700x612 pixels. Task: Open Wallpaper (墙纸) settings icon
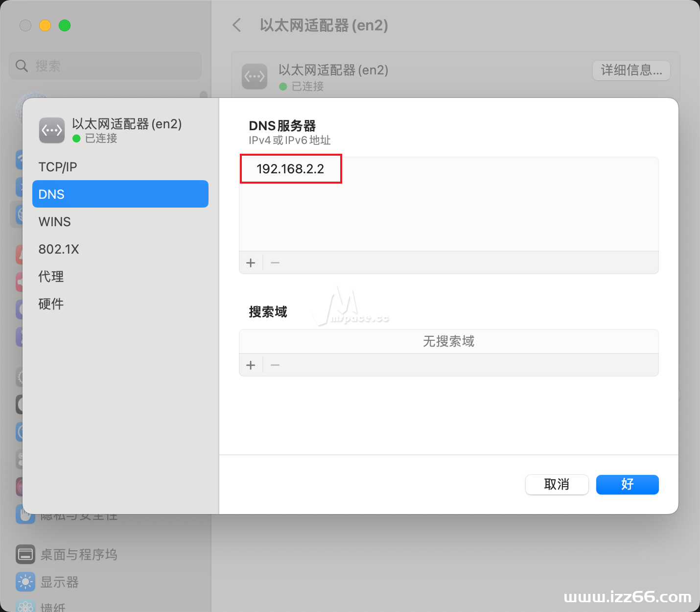click(x=25, y=607)
